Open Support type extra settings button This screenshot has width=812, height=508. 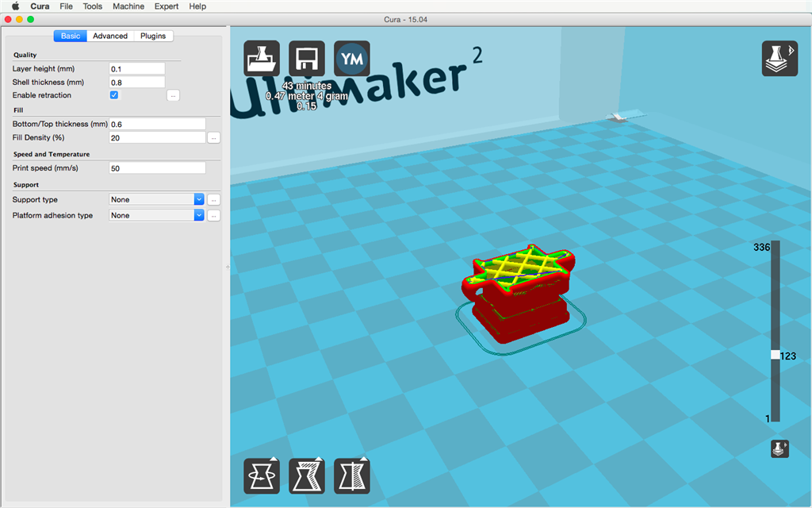[213, 199]
